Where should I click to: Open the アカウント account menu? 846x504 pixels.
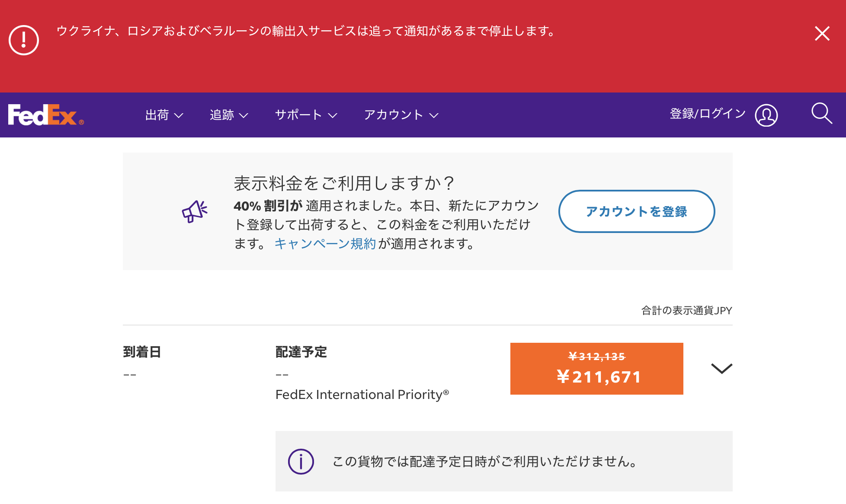(x=401, y=115)
